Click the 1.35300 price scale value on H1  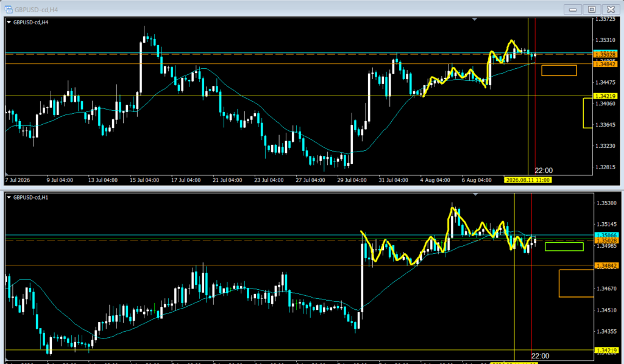pos(606,203)
